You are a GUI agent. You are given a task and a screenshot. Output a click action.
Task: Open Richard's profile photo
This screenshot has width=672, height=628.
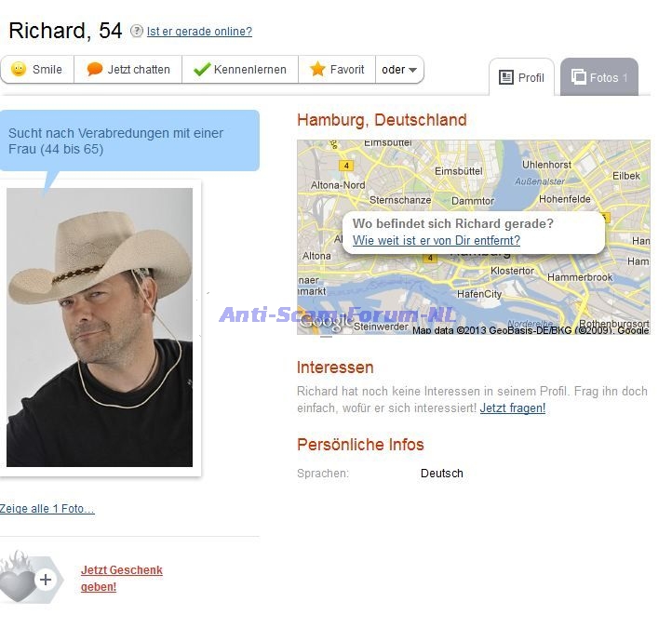(100, 327)
